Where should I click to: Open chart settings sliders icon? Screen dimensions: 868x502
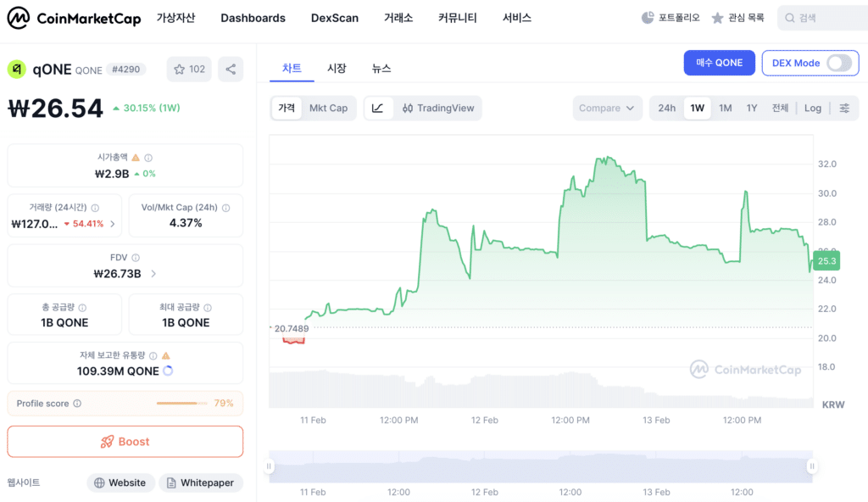(x=844, y=108)
